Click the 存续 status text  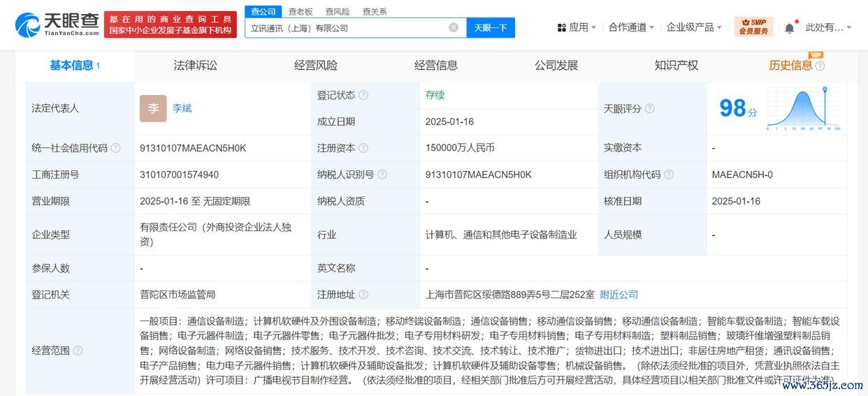click(x=435, y=95)
